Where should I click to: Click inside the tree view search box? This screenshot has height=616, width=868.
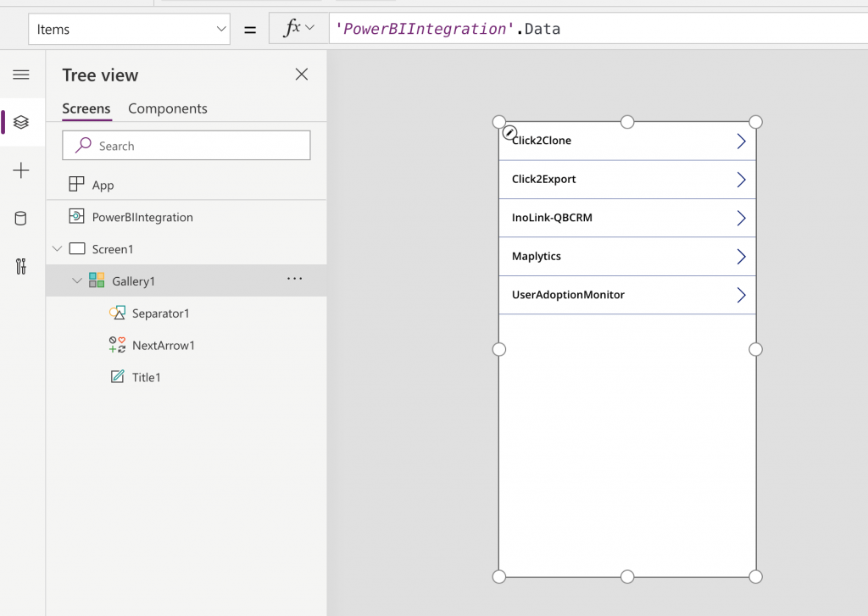[186, 145]
